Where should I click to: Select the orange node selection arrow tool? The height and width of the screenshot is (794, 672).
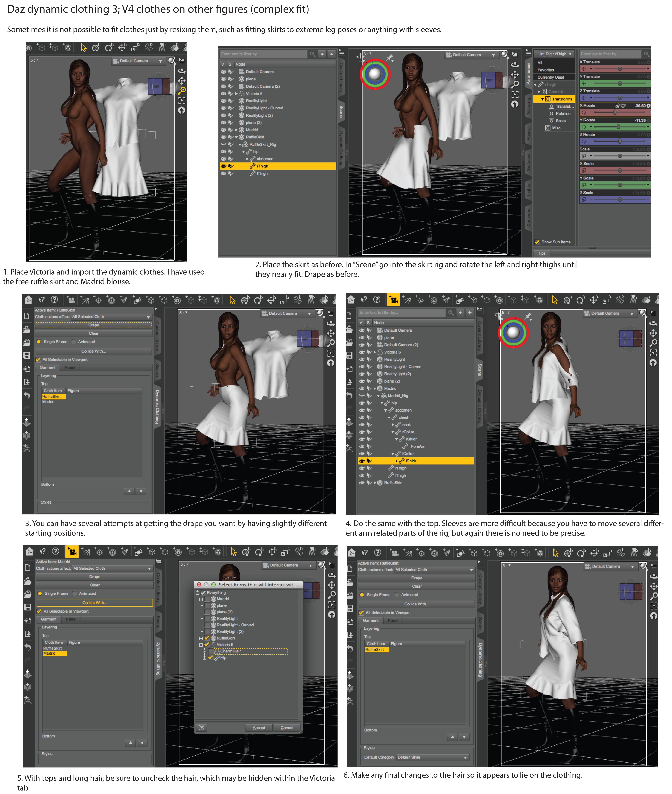click(x=83, y=48)
